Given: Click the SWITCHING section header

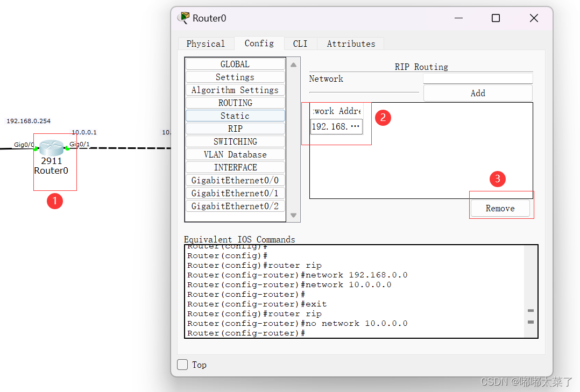Looking at the screenshot, I should click(235, 141).
